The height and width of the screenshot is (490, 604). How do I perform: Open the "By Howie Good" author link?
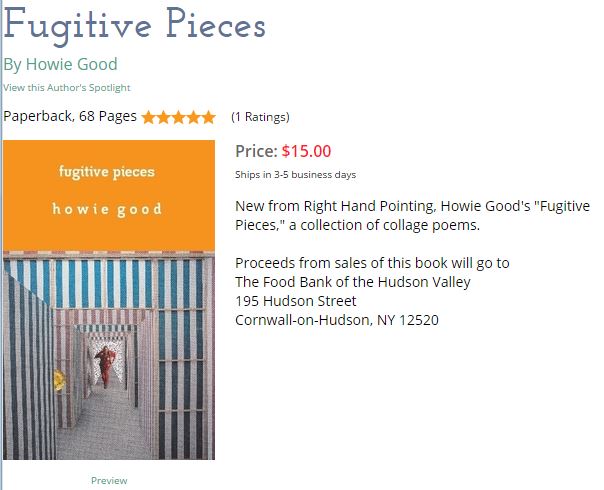[60, 65]
